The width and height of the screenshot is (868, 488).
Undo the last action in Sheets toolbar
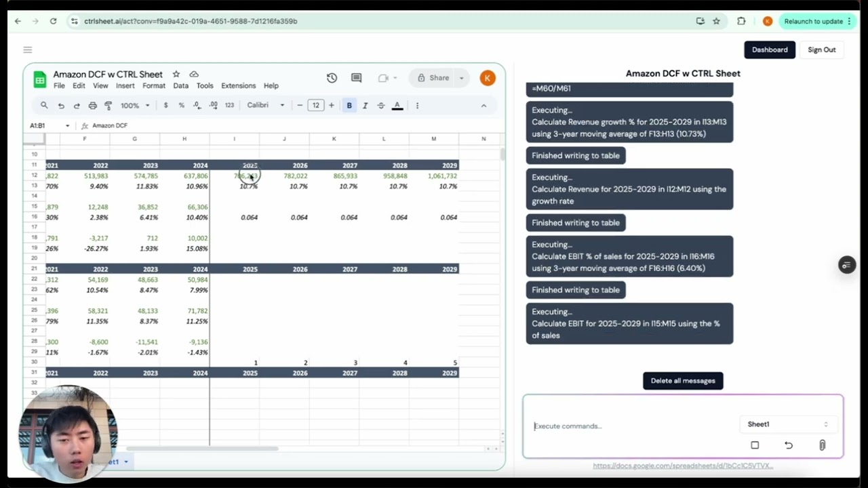(x=61, y=106)
